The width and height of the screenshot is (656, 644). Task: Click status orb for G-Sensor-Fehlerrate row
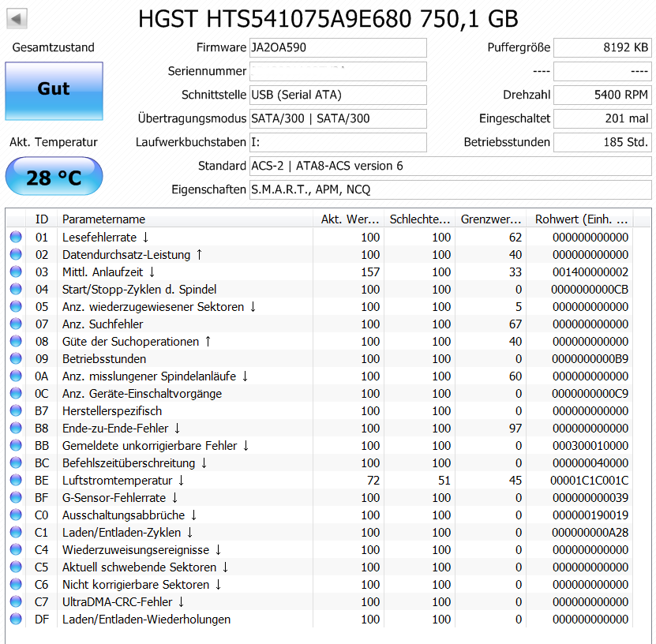(x=16, y=497)
